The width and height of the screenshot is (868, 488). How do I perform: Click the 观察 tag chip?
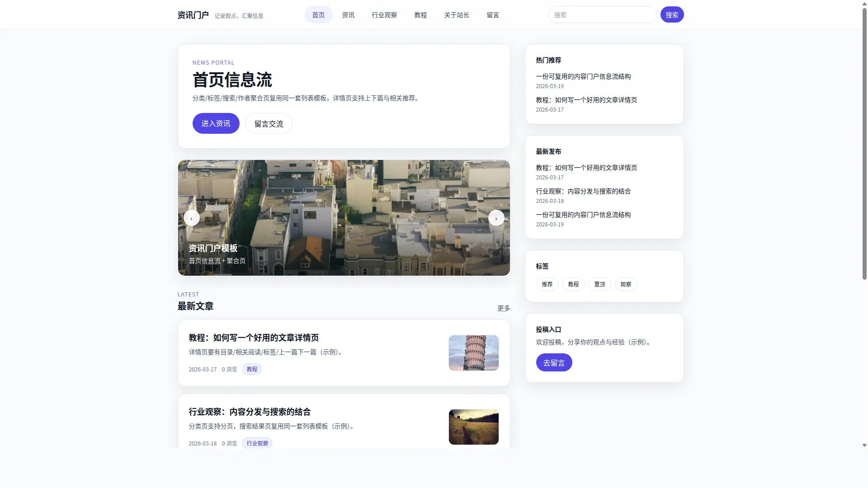coord(626,284)
